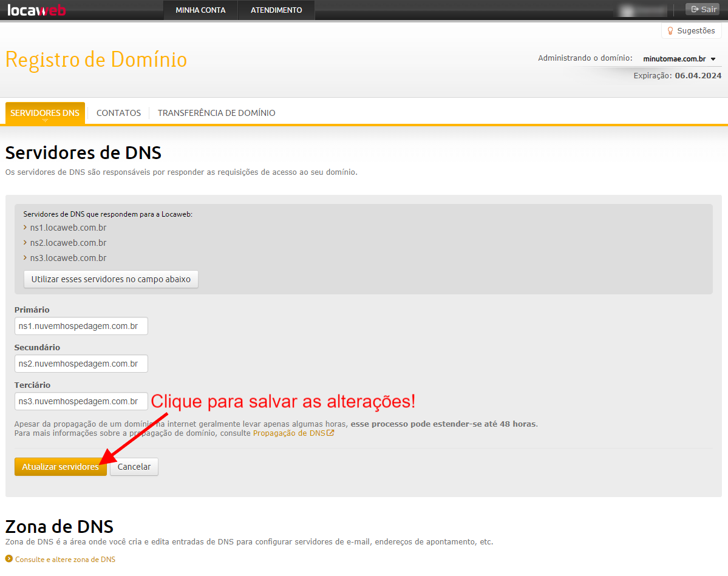Switch to the Contatos tab
This screenshot has width=728, height=576.
118,114
